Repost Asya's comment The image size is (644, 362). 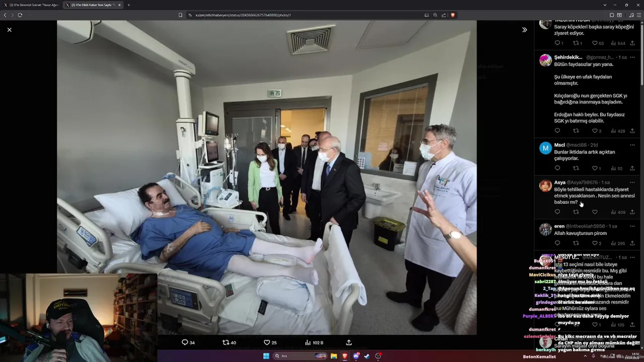click(576, 212)
